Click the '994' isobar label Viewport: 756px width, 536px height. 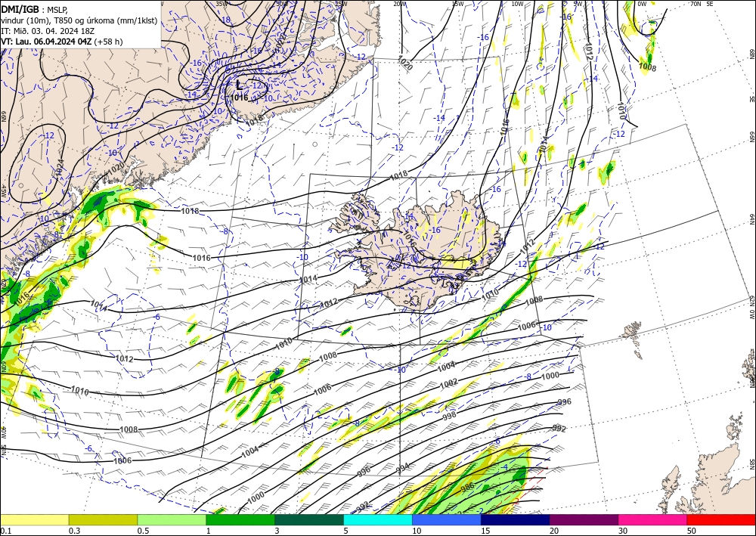pyautogui.click(x=402, y=468)
